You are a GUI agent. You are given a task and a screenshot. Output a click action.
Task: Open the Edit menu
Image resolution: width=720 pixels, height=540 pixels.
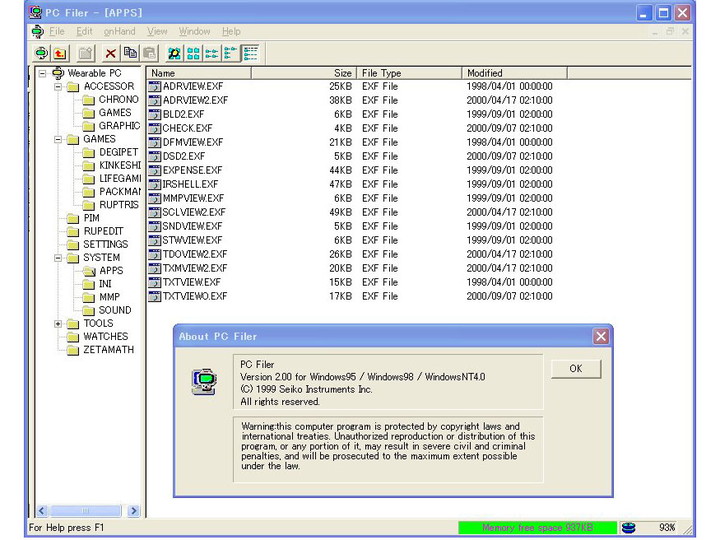click(84, 31)
